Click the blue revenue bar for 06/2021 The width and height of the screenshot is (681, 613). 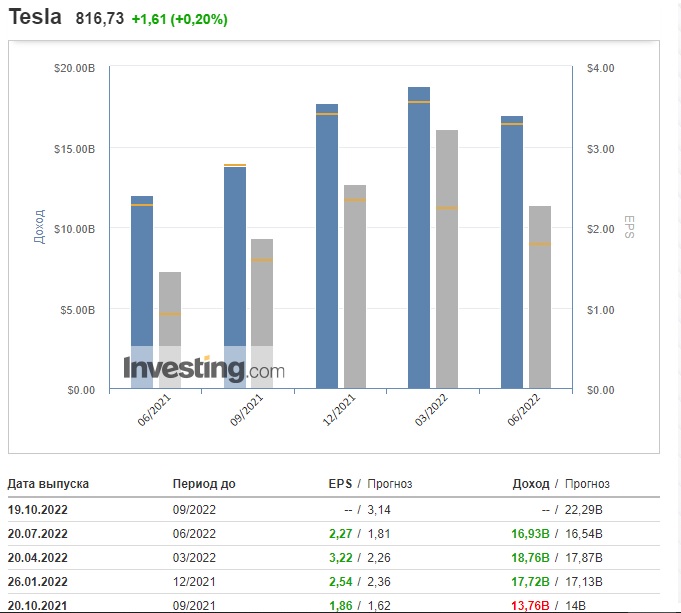142,292
